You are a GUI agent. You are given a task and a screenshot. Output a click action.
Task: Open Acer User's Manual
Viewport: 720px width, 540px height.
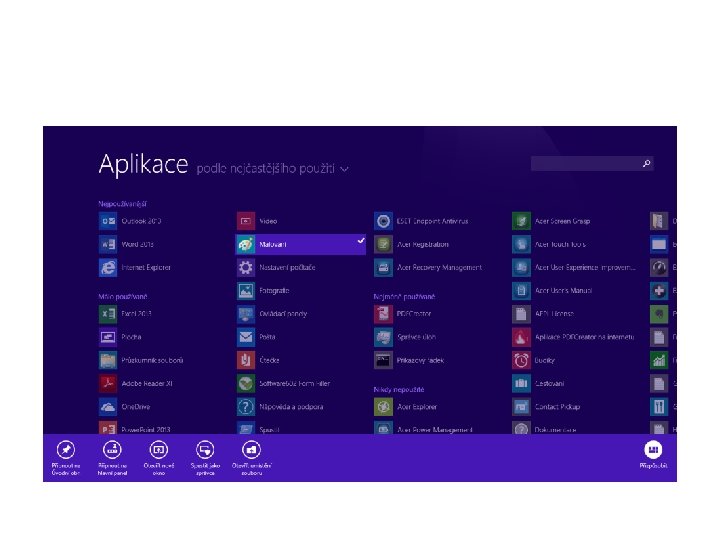click(x=521, y=291)
